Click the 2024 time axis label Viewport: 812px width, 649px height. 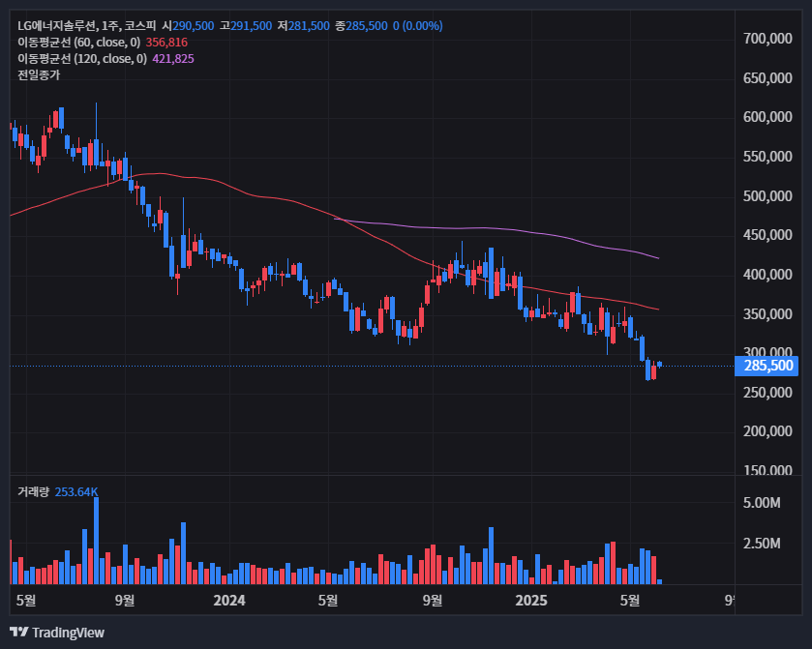pyautogui.click(x=229, y=601)
